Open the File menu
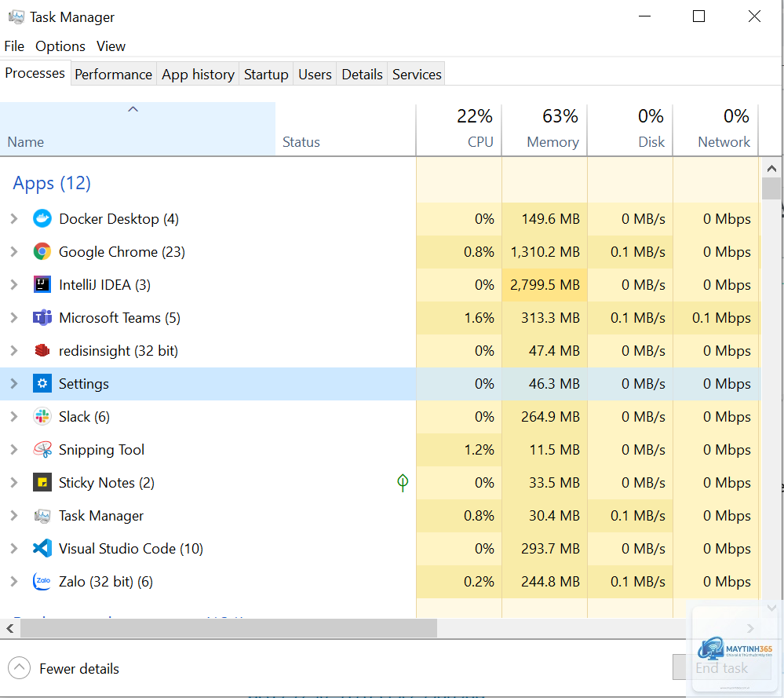Viewport: 784px width, 698px height. pyautogui.click(x=14, y=46)
